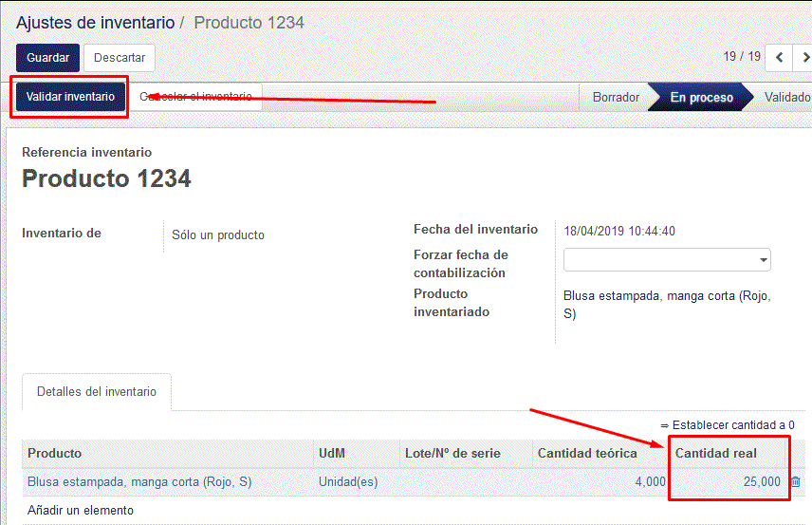Click Establecer cantidad a 0 link

pos(727,425)
